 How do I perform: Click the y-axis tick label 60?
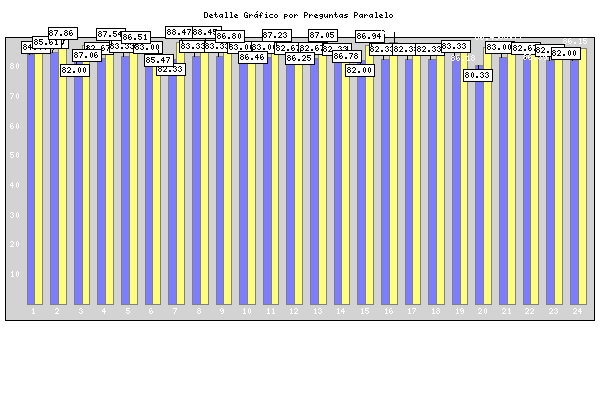coord(15,126)
